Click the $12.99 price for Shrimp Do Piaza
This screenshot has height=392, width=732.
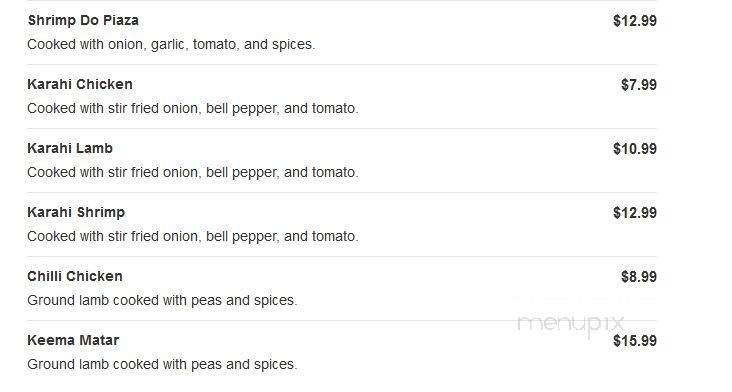(635, 21)
